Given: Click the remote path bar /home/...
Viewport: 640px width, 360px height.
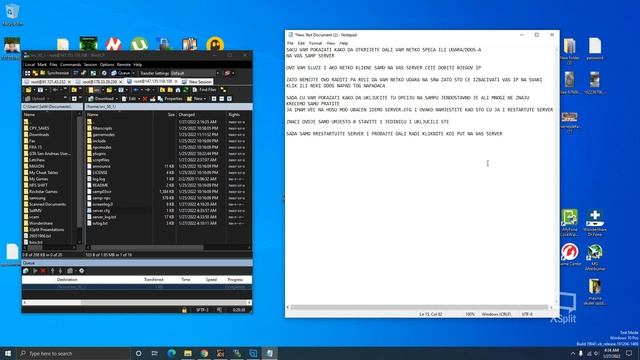Looking at the screenshot, I should 168,107.
